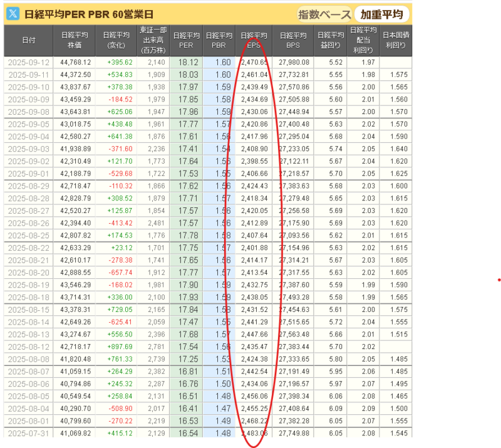Click EPS value 2,398.55
This screenshot has height=448, width=501.
coord(254,161)
